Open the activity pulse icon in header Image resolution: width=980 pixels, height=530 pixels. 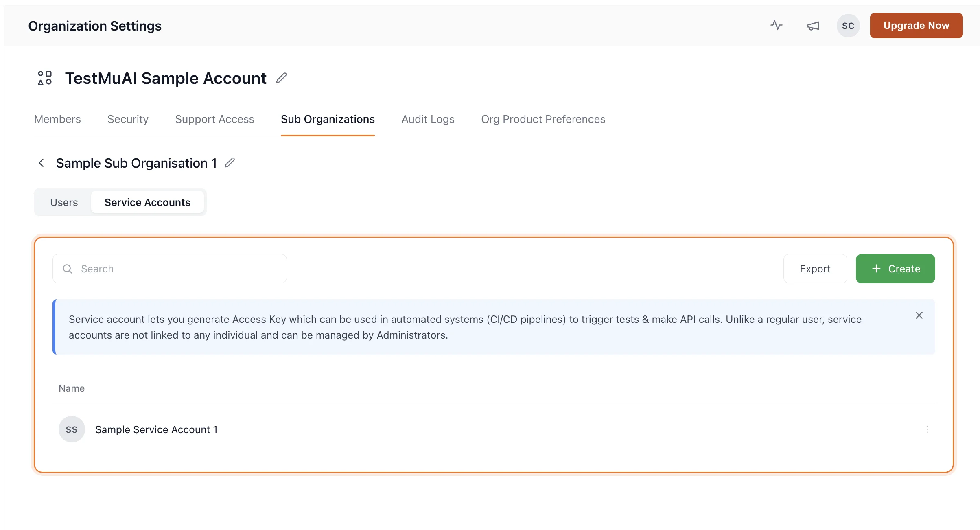coord(777,26)
